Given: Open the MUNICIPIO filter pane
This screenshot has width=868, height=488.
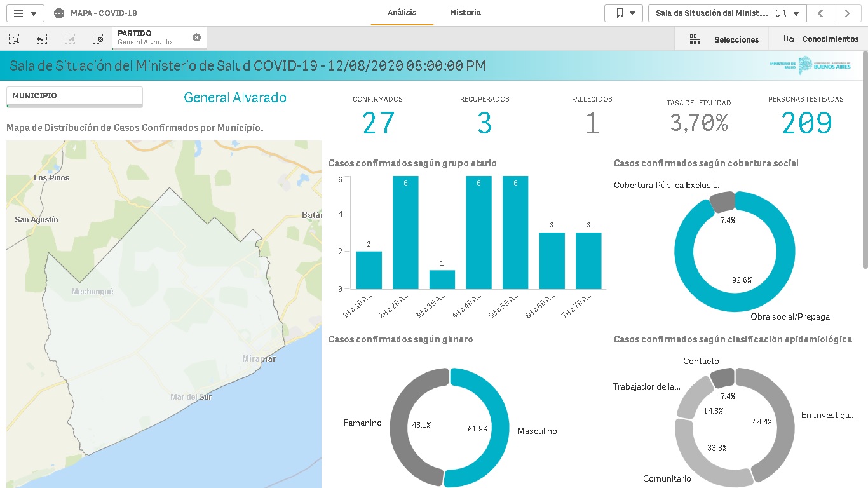Looking at the screenshot, I should pos(74,96).
